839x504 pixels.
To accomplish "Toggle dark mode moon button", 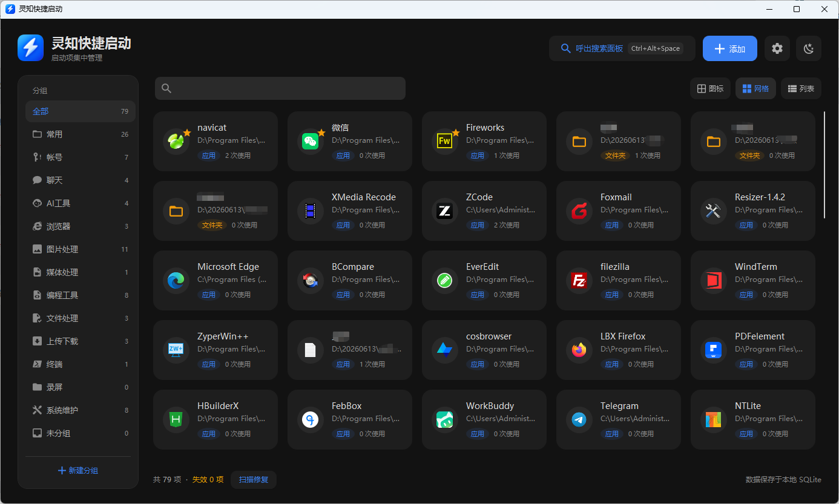I will coord(809,48).
